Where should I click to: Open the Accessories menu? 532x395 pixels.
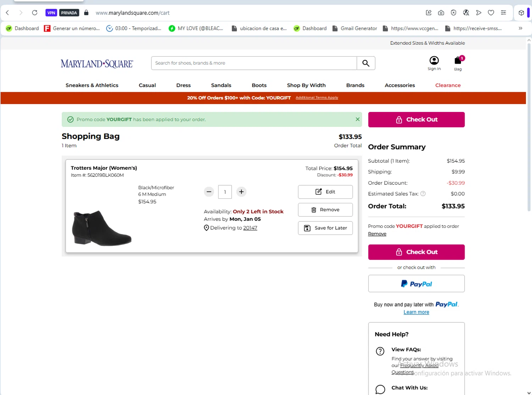point(400,85)
